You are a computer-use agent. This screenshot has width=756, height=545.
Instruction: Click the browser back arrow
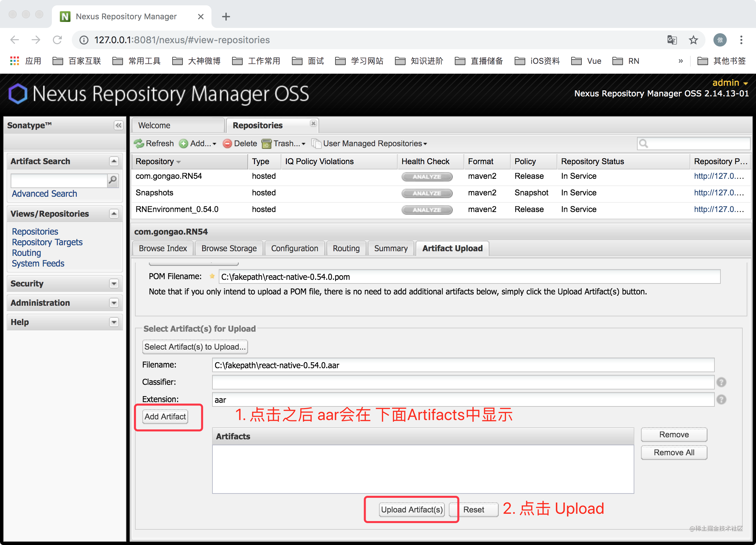point(15,40)
